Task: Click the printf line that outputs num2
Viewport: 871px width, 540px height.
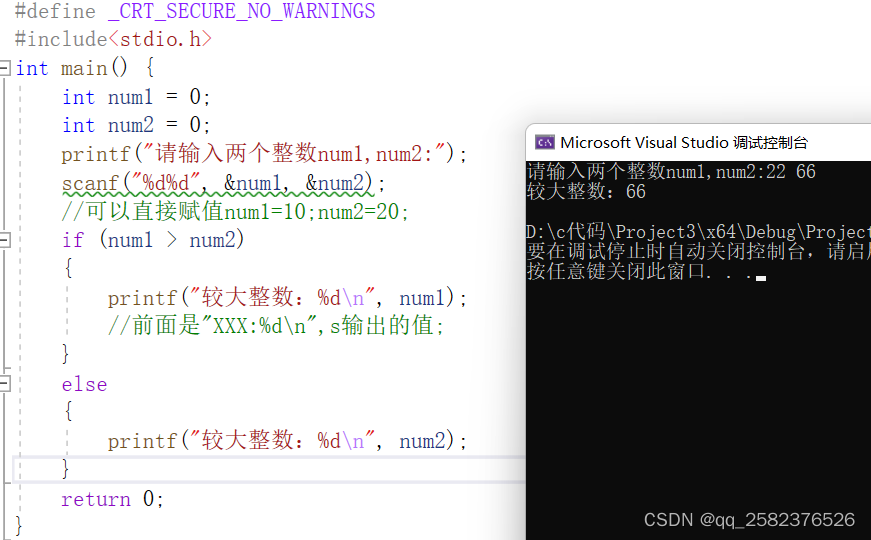Action: pyautogui.click(x=287, y=441)
